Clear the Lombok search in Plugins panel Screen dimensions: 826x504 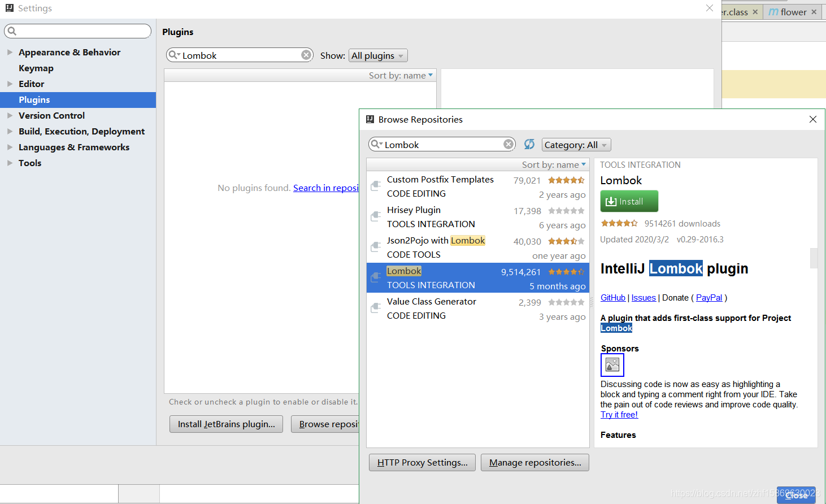coord(306,55)
